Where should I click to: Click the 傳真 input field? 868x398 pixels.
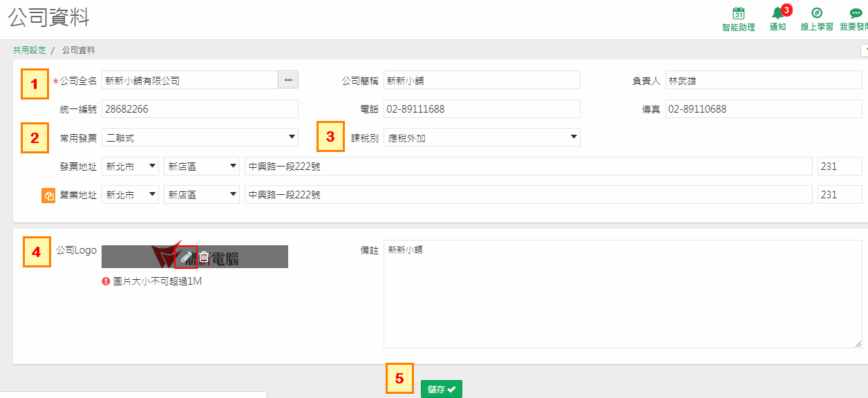(764, 109)
